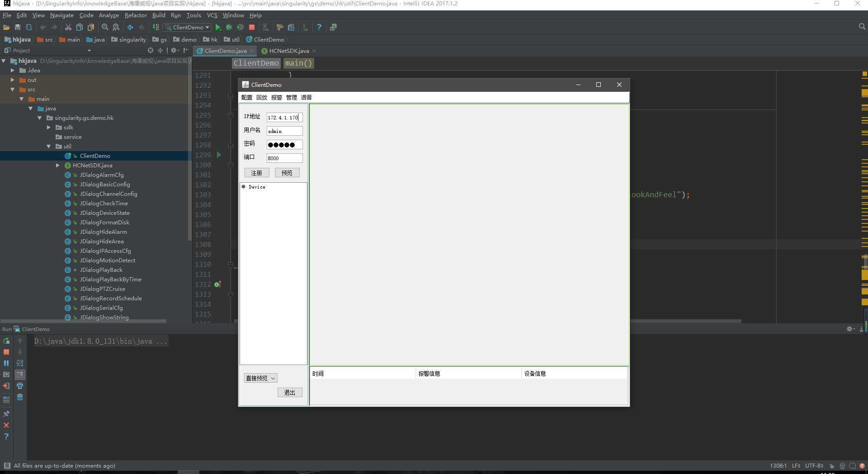Open the Project view selector dropdown
The height and width of the screenshot is (474, 868).
[90, 51]
